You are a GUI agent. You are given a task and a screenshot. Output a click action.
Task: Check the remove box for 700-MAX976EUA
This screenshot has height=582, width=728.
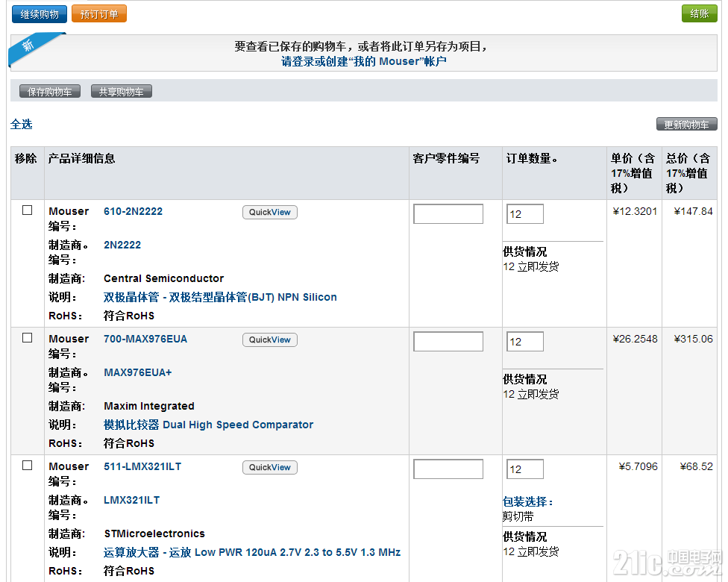click(28, 338)
